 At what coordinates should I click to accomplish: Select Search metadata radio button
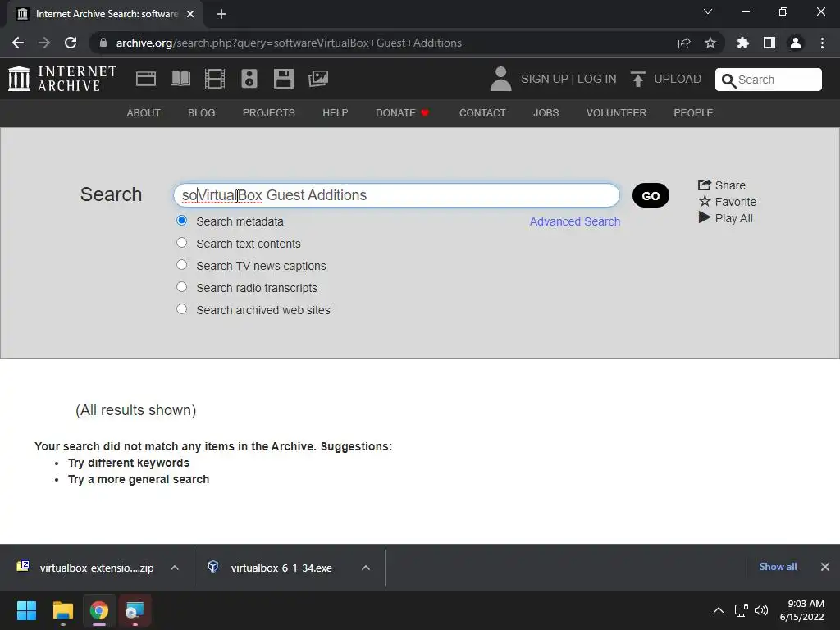[x=181, y=221]
